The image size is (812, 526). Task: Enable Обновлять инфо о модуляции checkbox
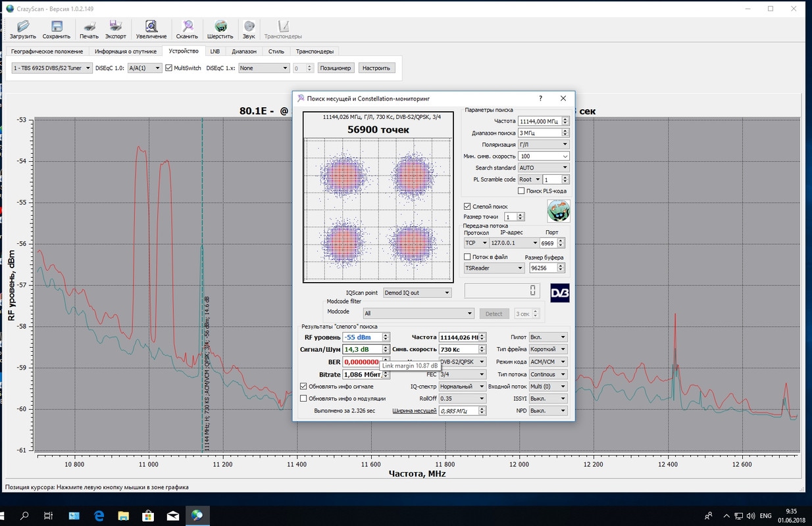point(303,398)
